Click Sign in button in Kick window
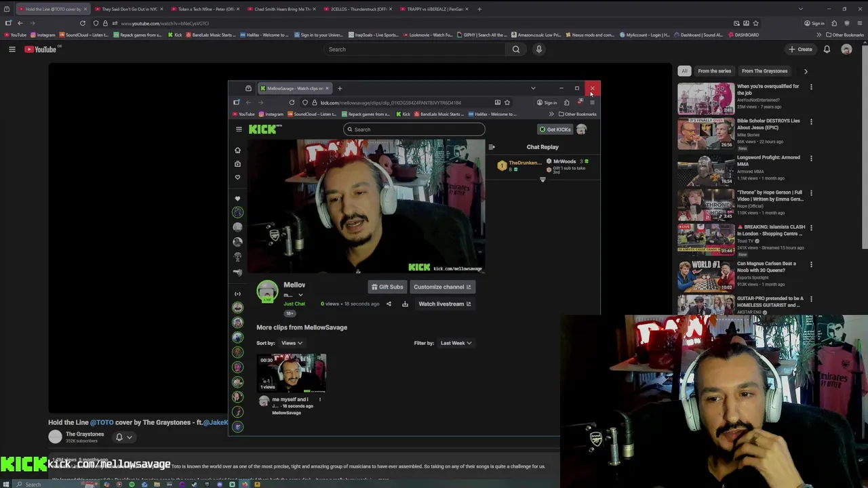Viewport: 868px width, 488px height. click(x=547, y=103)
